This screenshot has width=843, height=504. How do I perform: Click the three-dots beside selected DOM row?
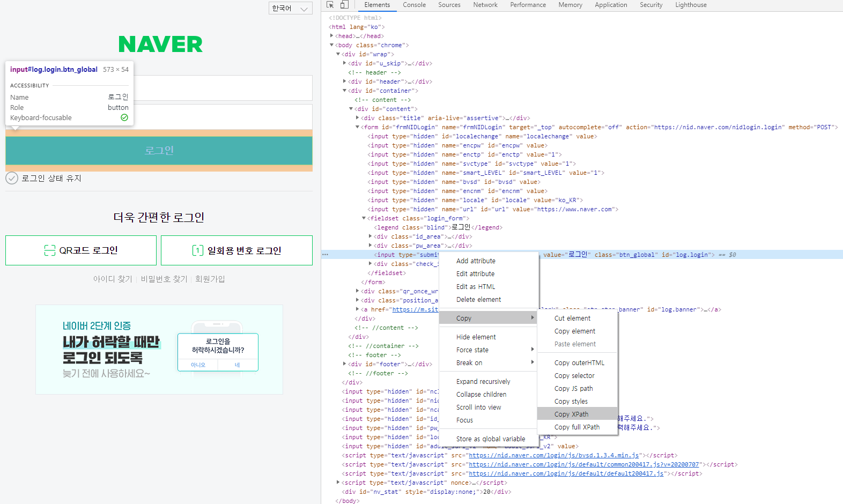pyautogui.click(x=325, y=255)
